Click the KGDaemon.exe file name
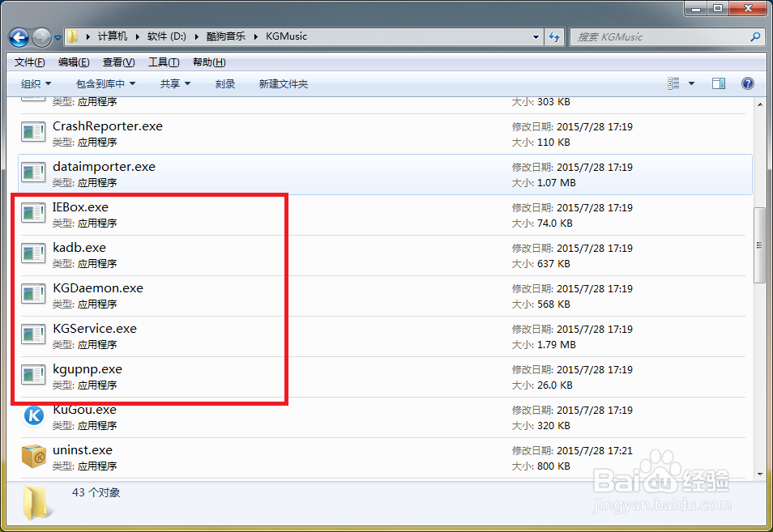 (98, 287)
